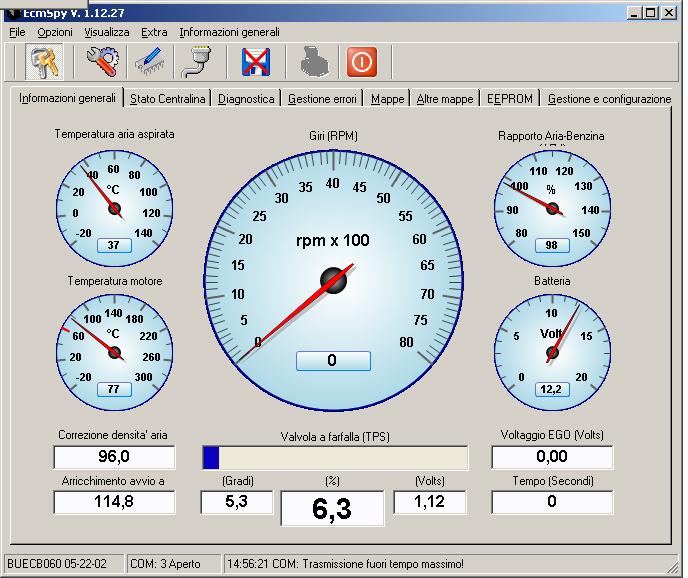The width and height of the screenshot is (688, 578).
Task: Click the Voltaggio EGO field showing 0,00
Action: point(552,457)
